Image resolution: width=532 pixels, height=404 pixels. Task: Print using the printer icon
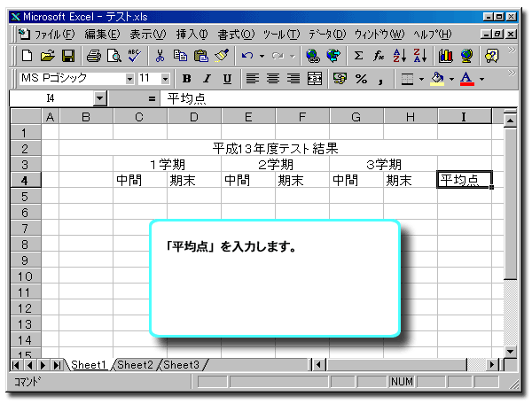94,56
